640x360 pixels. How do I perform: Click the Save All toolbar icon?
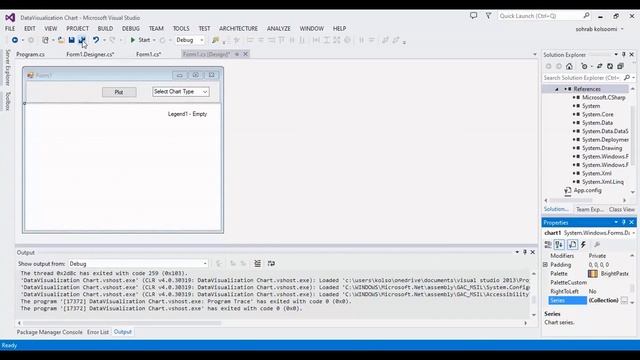point(82,40)
